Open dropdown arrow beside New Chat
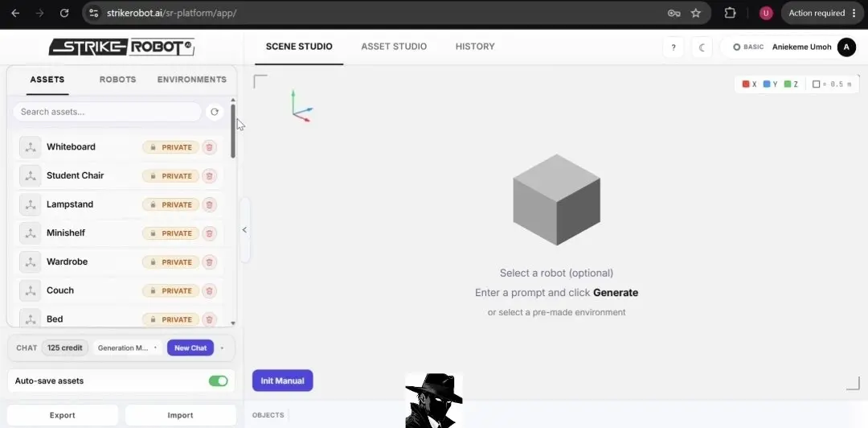Screen dimensions: 868x428 click(222, 348)
